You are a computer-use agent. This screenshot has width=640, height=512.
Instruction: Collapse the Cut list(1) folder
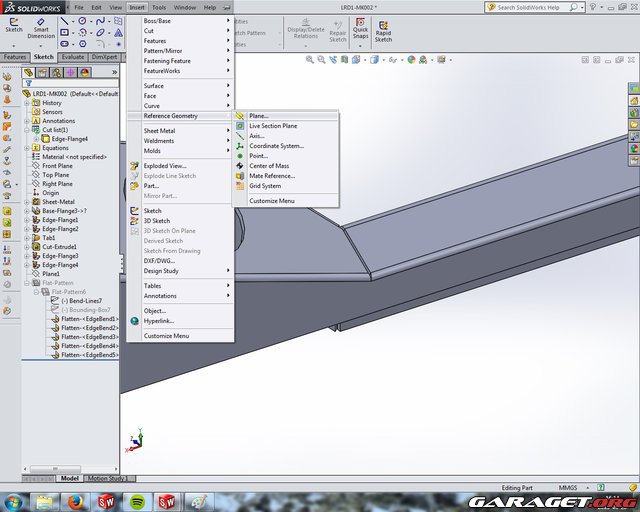click(x=28, y=130)
